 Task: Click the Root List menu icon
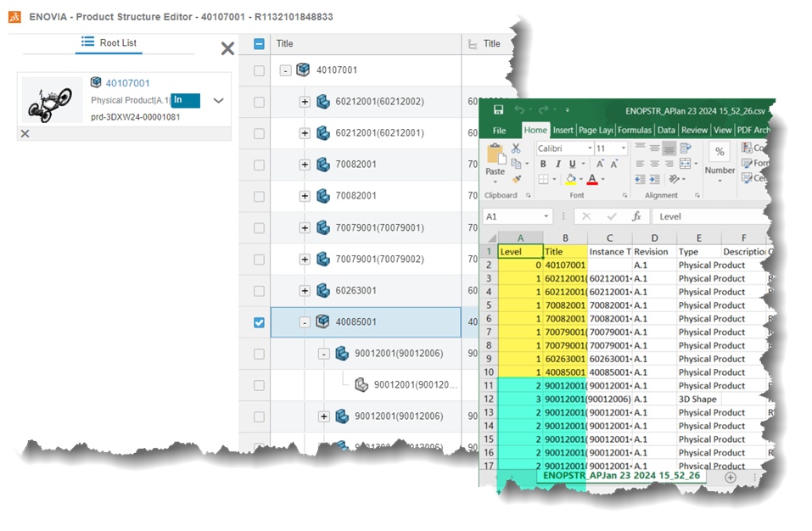(x=87, y=42)
